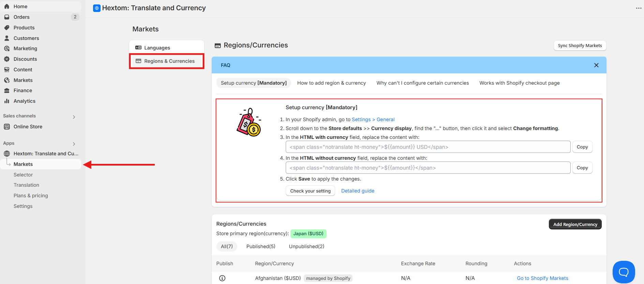This screenshot has height=284, width=644.
Task: Click Add Region/Currency button
Action: coord(575,224)
